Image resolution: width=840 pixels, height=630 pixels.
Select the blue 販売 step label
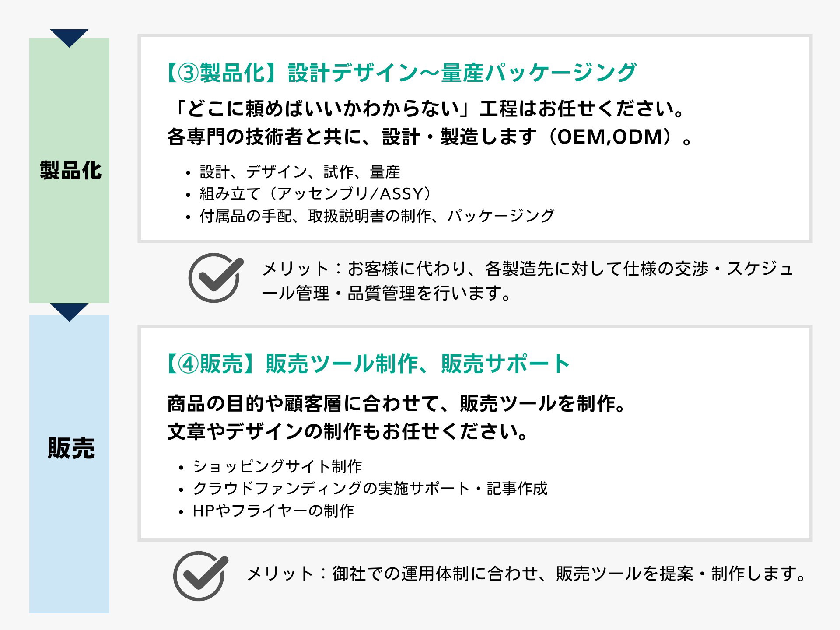point(70,448)
